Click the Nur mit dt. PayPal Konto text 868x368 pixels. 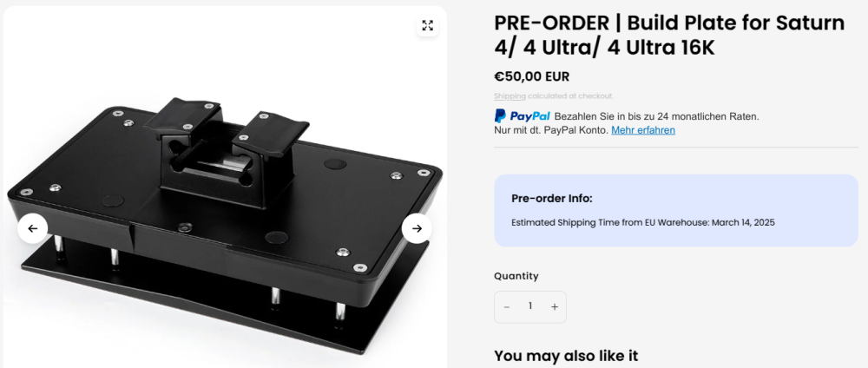[550, 130]
